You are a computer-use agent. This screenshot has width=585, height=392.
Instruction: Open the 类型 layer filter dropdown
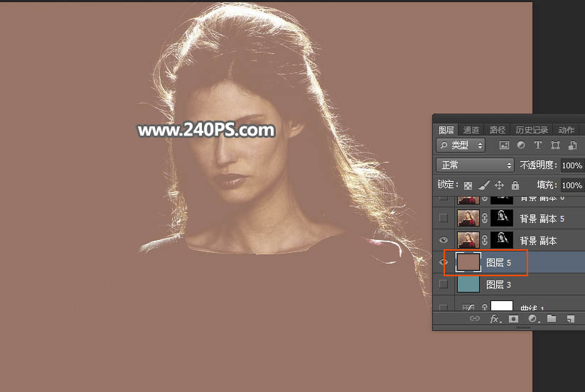coord(461,146)
